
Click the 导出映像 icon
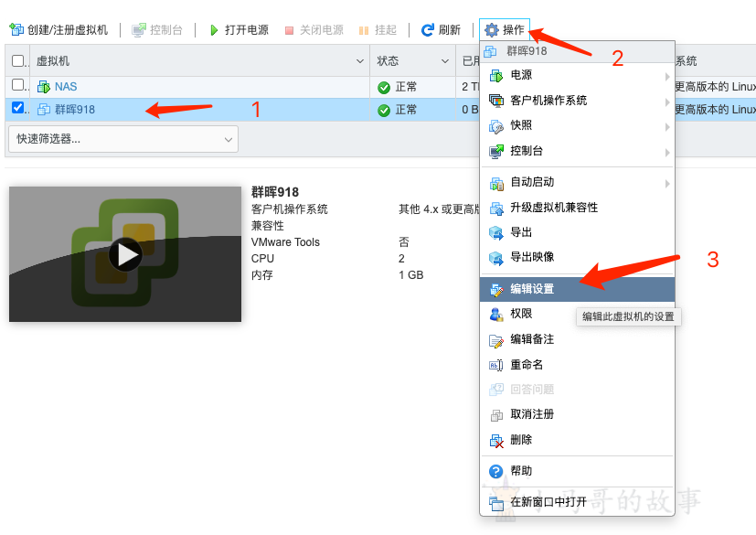[496, 258]
